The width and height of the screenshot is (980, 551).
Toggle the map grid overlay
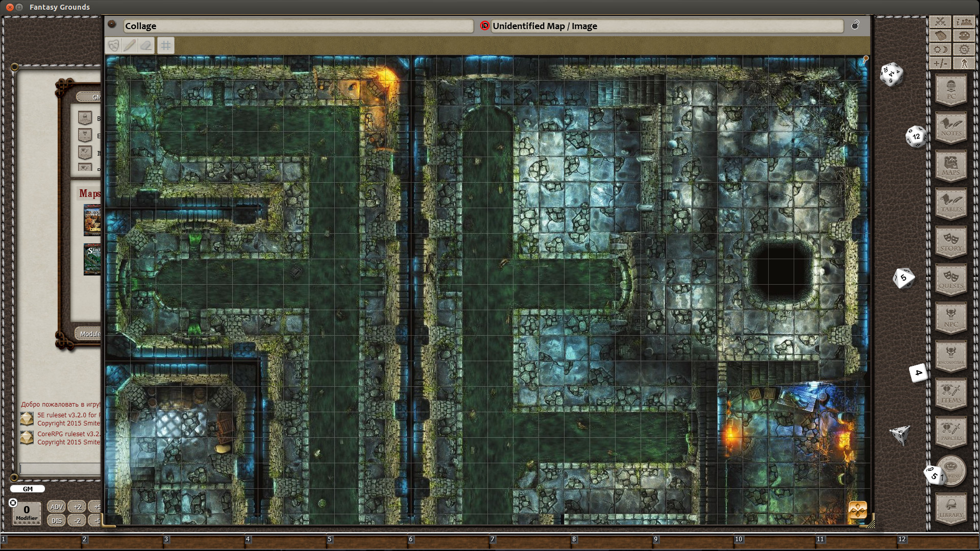click(165, 45)
